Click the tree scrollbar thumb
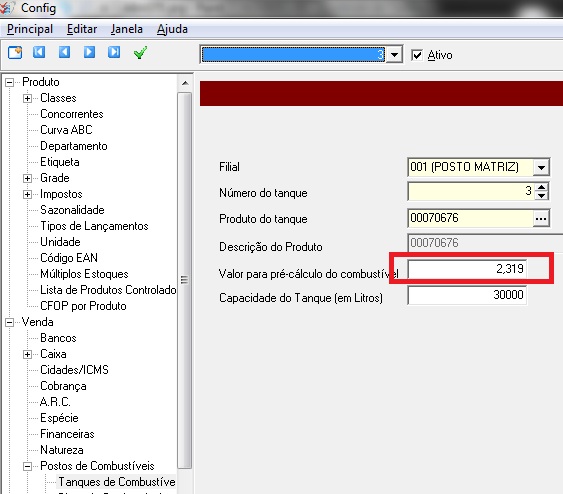The width and height of the screenshot is (563, 494). click(185, 280)
